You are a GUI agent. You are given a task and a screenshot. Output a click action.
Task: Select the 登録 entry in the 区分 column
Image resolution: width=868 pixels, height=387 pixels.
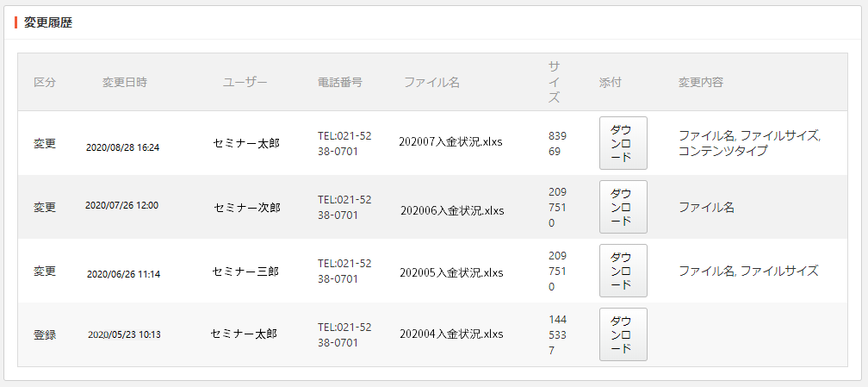45,335
